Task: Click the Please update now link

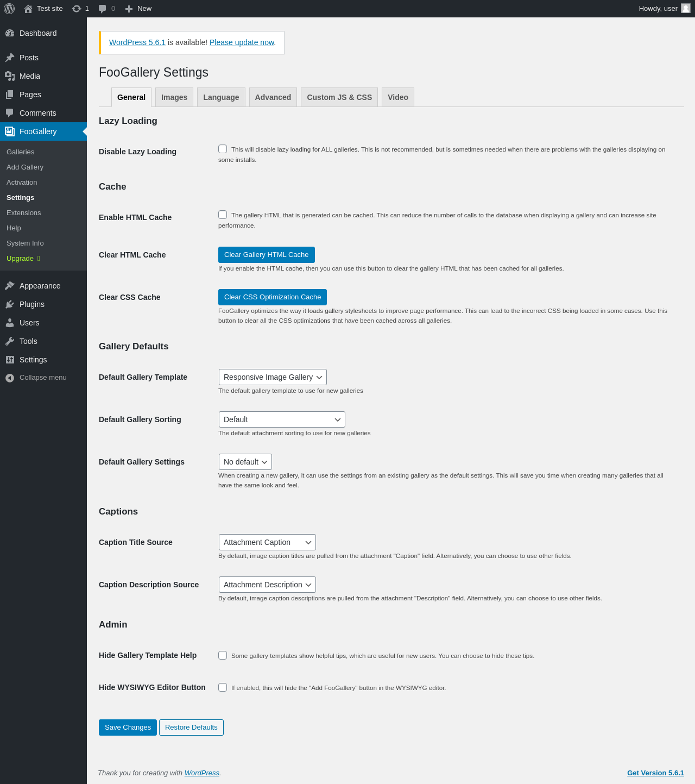Action: [x=242, y=42]
